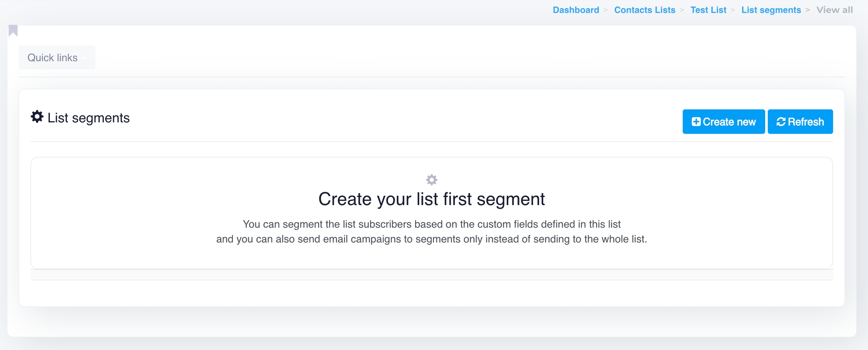Image resolution: width=868 pixels, height=350 pixels.
Task: Click the List segments panel title
Action: tap(89, 118)
